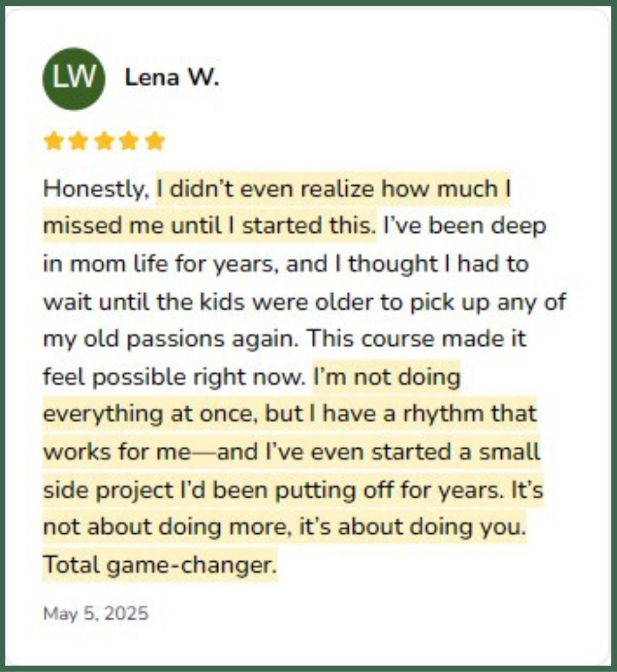Click the text 'This course made it'
This screenshot has width=617, height=672.
tap(417, 338)
